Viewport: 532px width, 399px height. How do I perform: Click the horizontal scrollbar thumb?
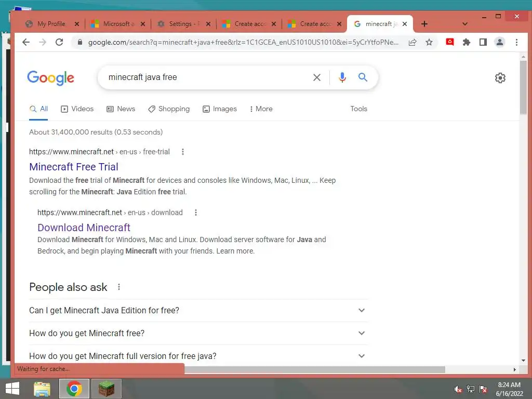(314, 369)
